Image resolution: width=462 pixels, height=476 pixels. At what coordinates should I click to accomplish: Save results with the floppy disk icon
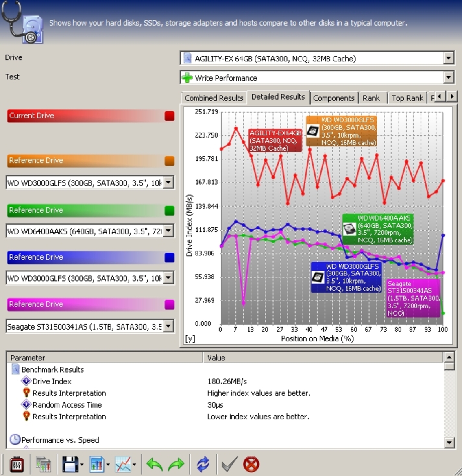click(70, 464)
